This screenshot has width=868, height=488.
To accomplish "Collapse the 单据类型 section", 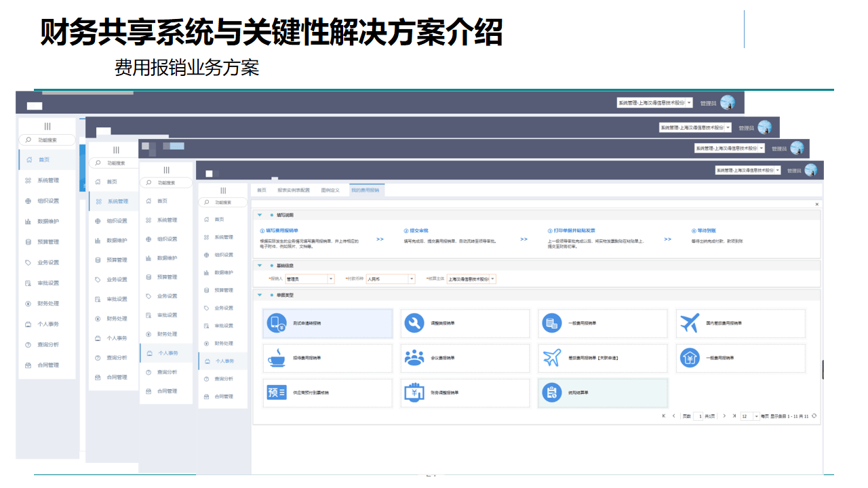I will [x=260, y=295].
